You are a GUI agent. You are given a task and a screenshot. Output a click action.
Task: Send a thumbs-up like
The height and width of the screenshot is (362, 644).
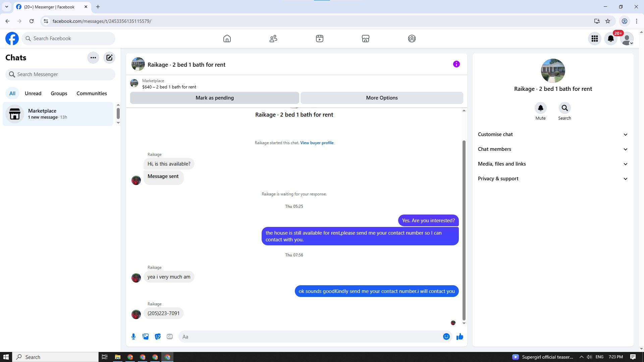460,337
